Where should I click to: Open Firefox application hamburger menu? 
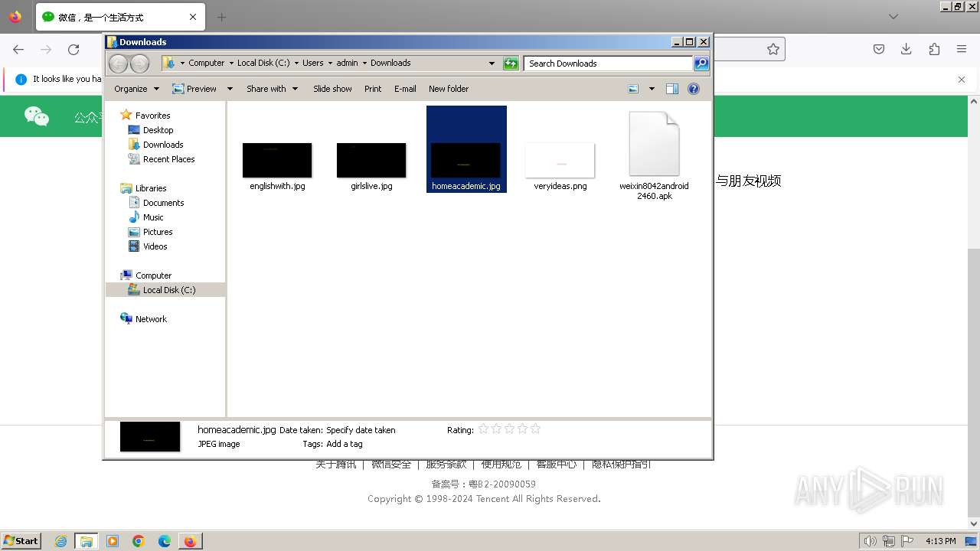(x=962, y=49)
